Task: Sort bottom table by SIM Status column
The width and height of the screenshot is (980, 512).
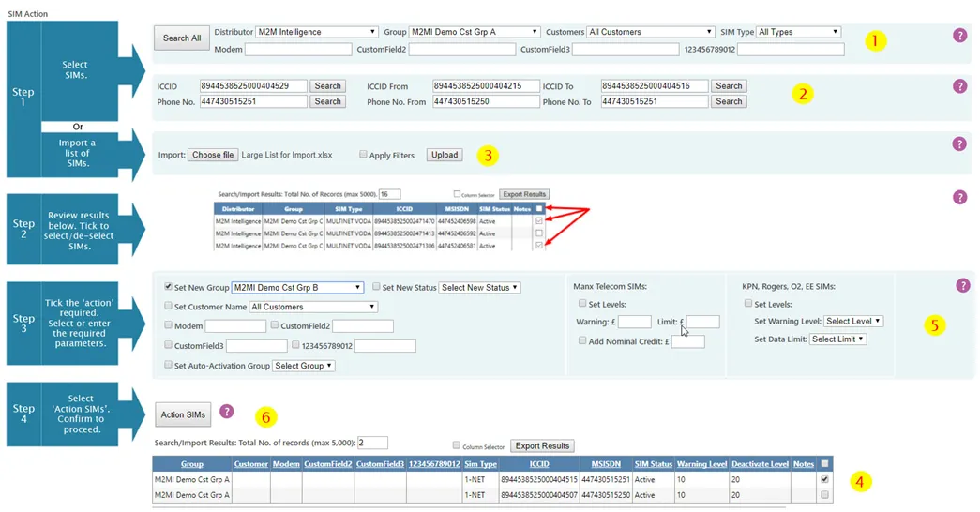Action: tap(653, 464)
